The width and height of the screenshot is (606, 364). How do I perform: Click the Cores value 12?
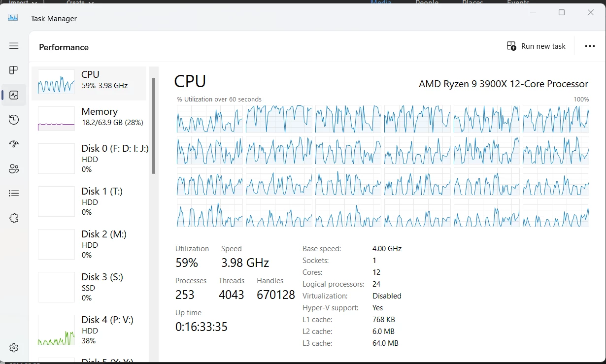pos(376,272)
